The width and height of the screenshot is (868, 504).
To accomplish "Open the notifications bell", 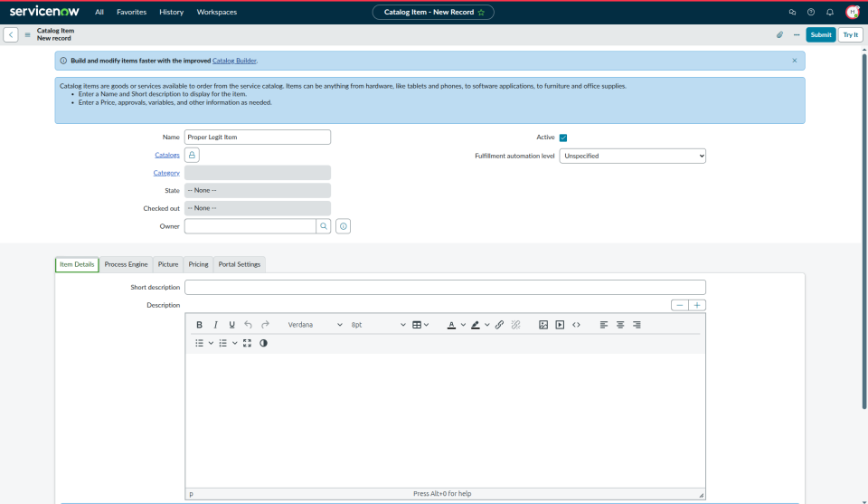I will pyautogui.click(x=830, y=12).
